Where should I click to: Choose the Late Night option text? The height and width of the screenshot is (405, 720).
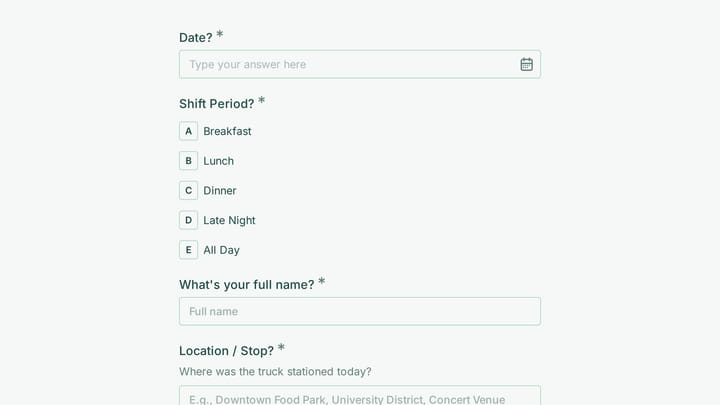click(x=229, y=220)
